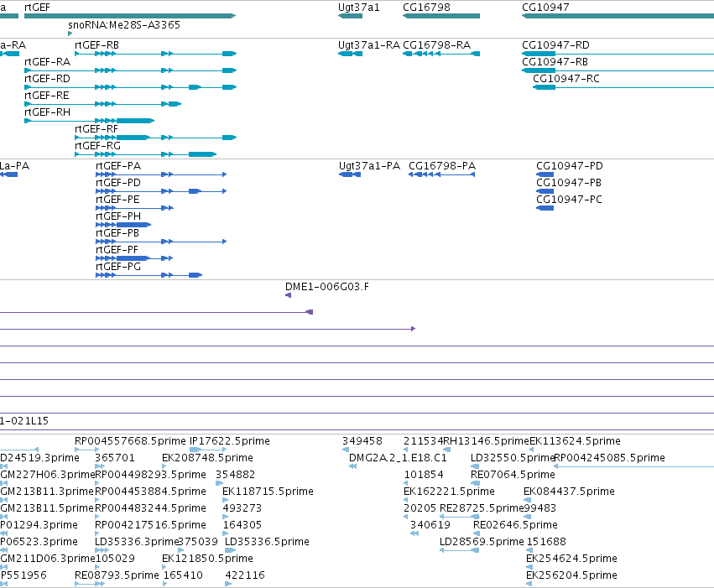Click the snoRNA:Me28S-A3365 gene label

click(x=124, y=24)
